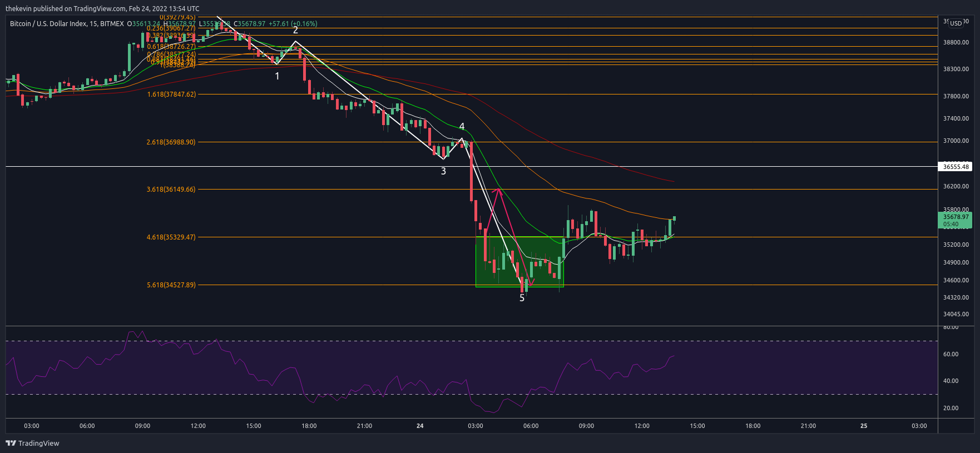Select the Elliott wave label '3'
This screenshot has width=980, height=453.
click(443, 171)
